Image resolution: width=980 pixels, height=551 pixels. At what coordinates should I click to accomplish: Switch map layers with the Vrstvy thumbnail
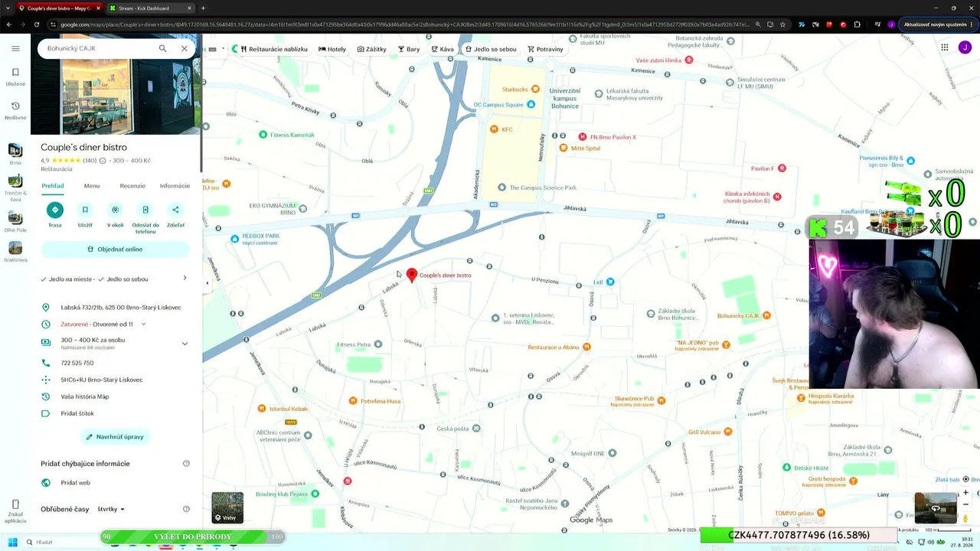pyautogui.click(x=227, y=508)
